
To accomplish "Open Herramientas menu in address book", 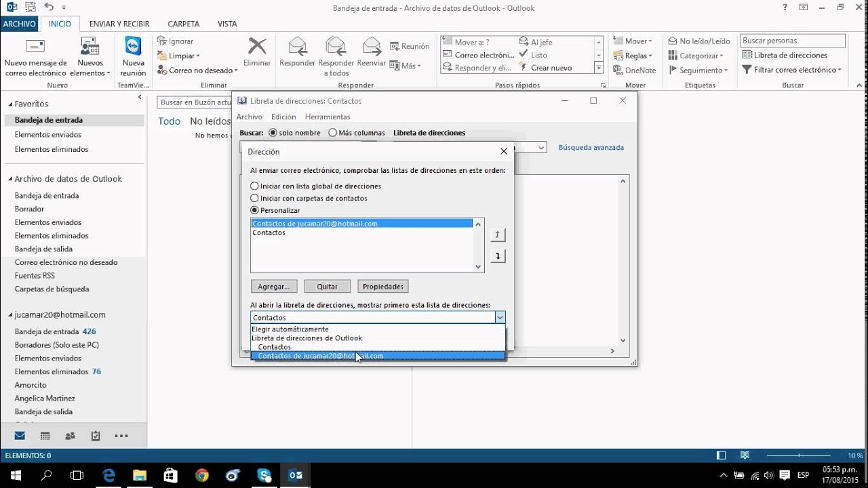I will pyautogui.click(x=328, y=117).
